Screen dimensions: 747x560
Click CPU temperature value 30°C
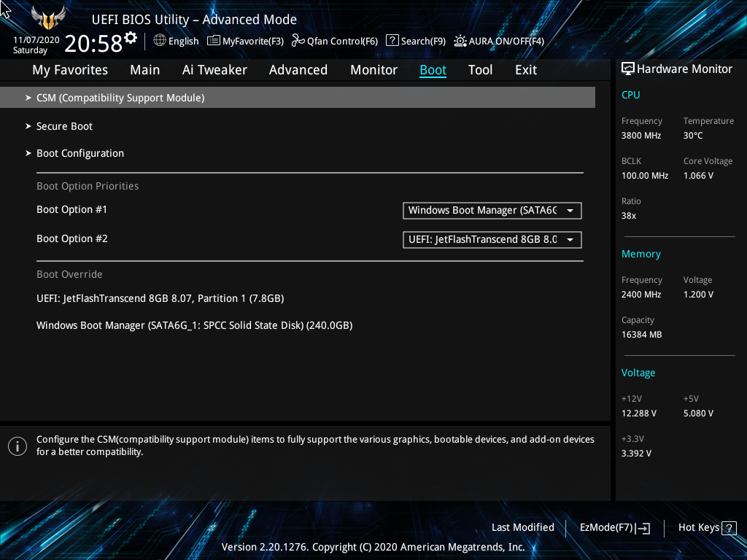[693, 136]
